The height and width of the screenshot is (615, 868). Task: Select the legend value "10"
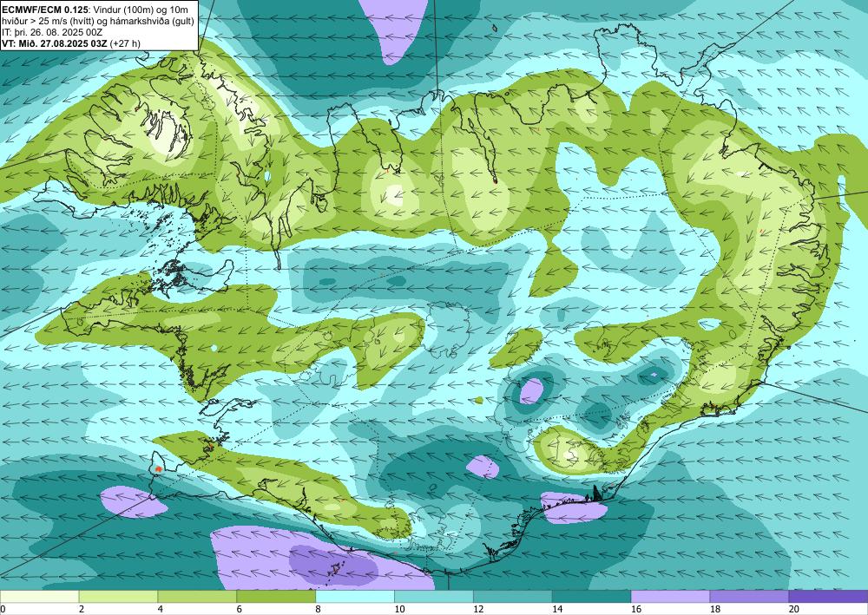(x=399, y=609)
